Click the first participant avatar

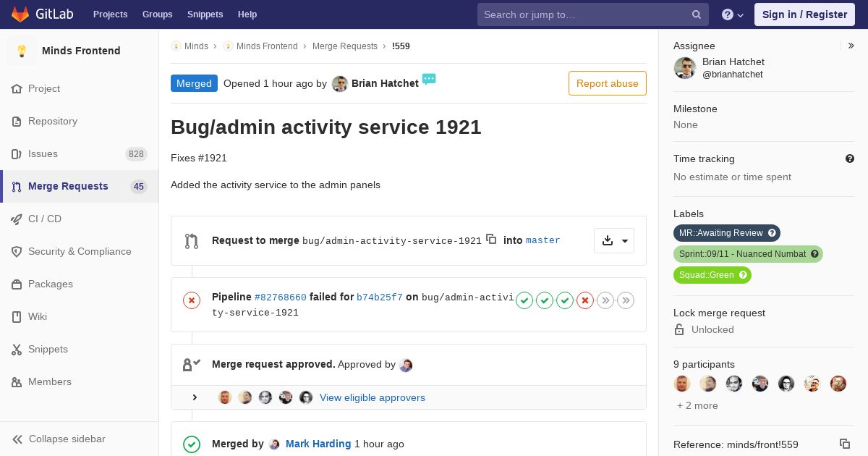(x=682, y=384)
